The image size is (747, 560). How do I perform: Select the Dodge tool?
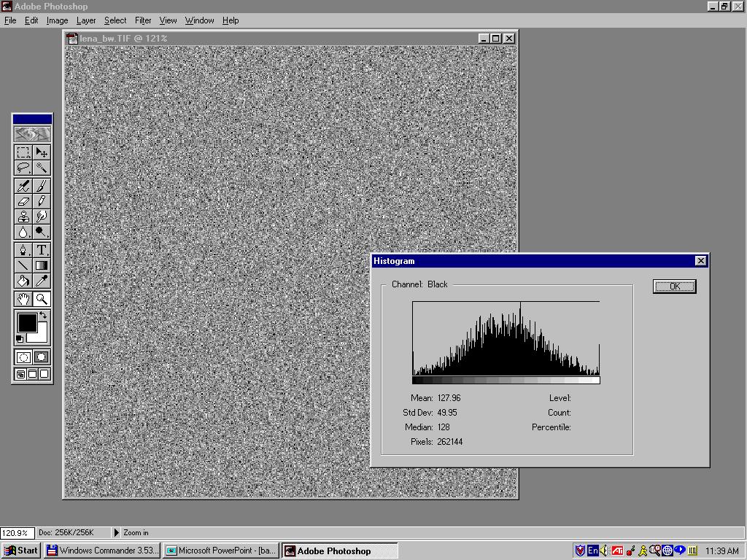point(42,232)
